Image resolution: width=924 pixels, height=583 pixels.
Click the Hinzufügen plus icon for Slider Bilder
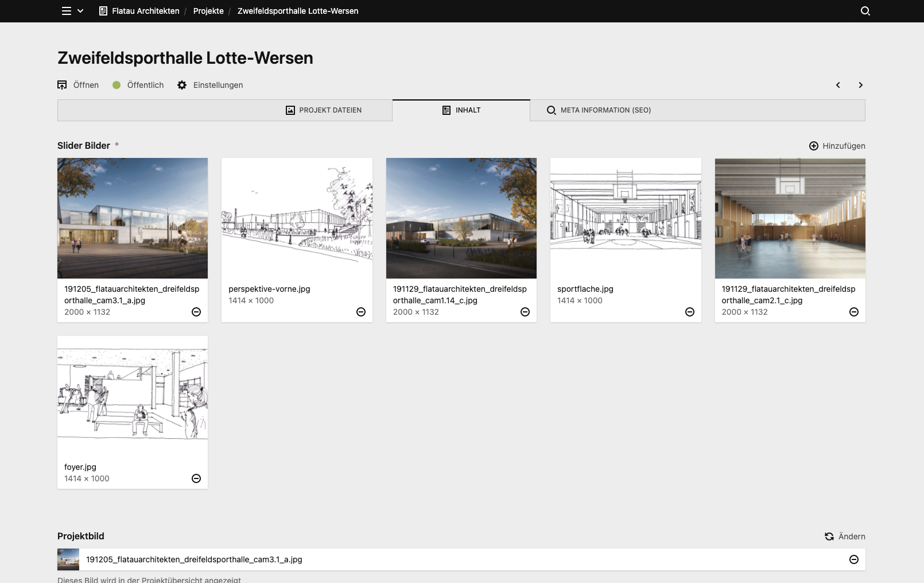(x=814, y=146)
